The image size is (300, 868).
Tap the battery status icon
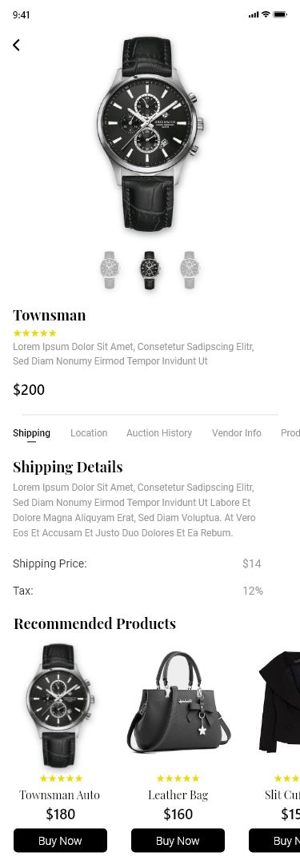click(280, 14)
